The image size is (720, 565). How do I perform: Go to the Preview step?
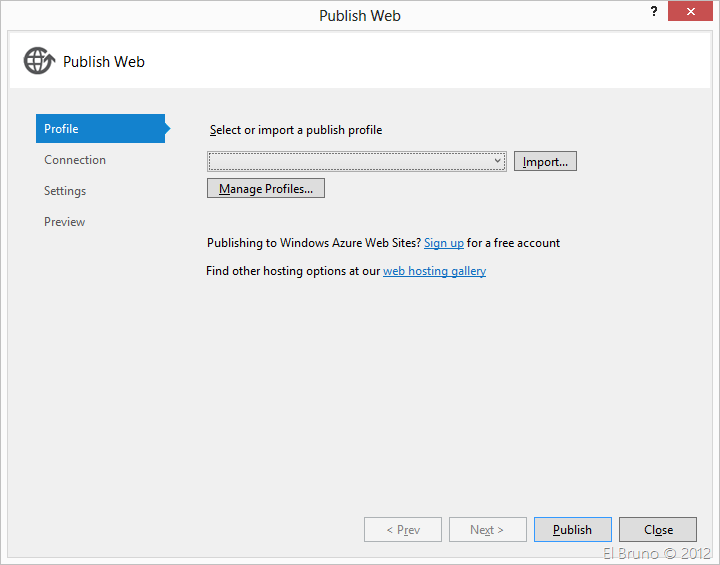pos(64,222)
